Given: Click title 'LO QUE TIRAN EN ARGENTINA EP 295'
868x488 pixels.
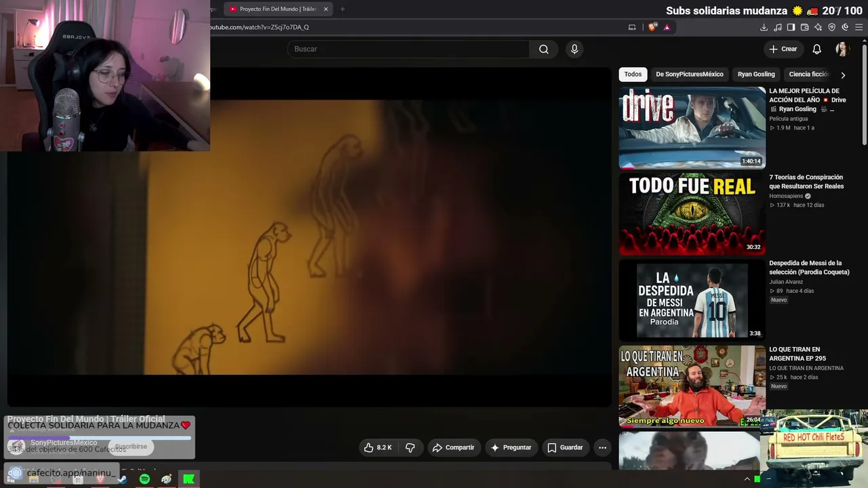Looking at the screenshot, I should point(797,354).
